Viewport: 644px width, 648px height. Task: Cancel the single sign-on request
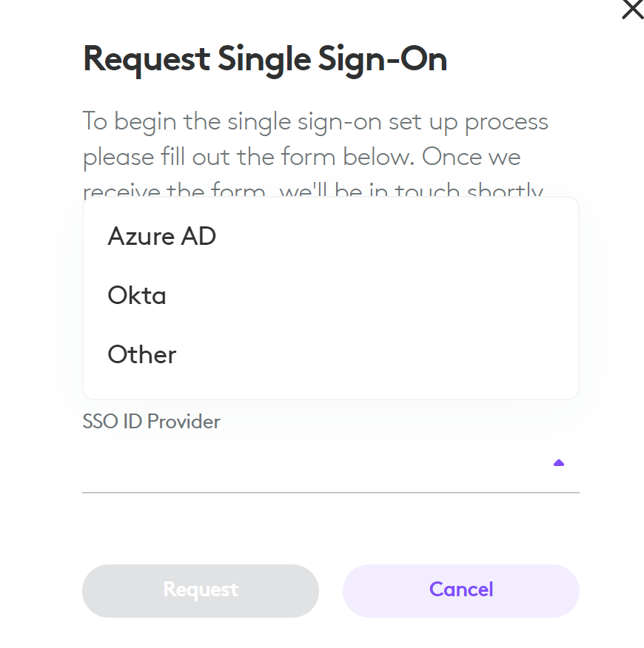pyautogui.click(x=460, y=590)
